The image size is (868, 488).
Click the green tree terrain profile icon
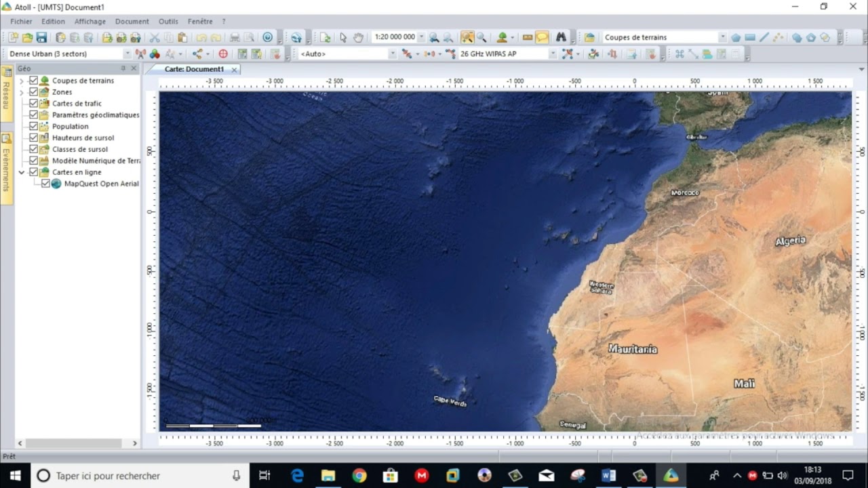tap(502, 37)
